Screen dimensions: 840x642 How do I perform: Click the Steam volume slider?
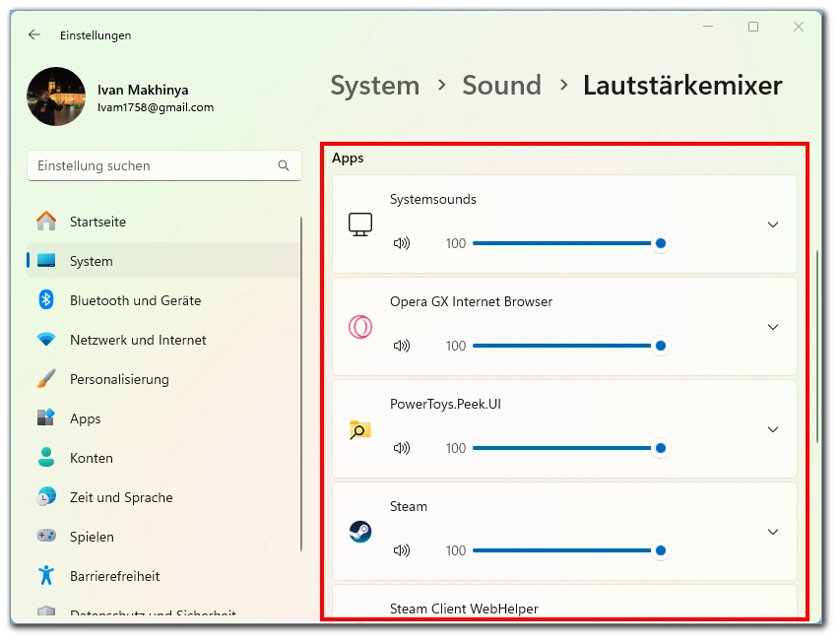click(570, 550)
